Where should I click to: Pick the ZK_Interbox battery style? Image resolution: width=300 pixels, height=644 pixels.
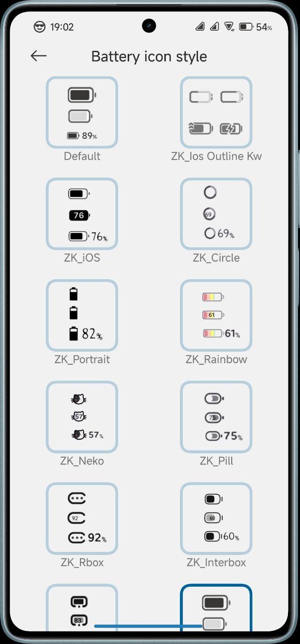216,519
